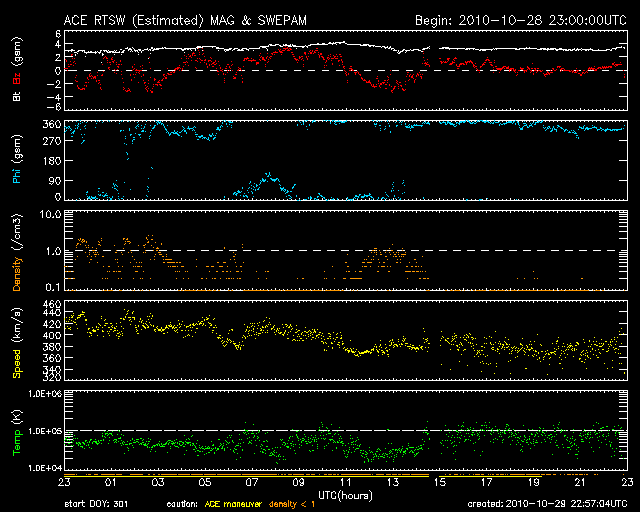This screenshot has width=640, height=512.
Task: Click the '6' tick on the Bt Bz axis
Action: tap(58, 33)
